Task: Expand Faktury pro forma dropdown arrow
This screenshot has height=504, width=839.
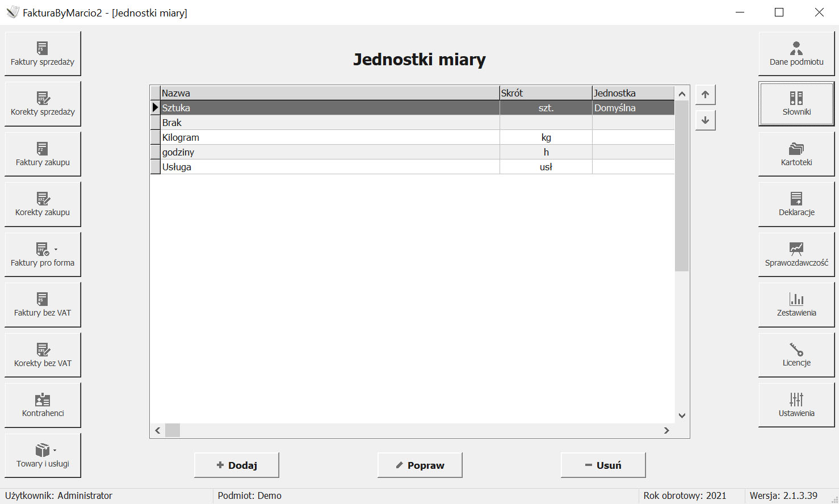Action: click(x=56, y=249)
